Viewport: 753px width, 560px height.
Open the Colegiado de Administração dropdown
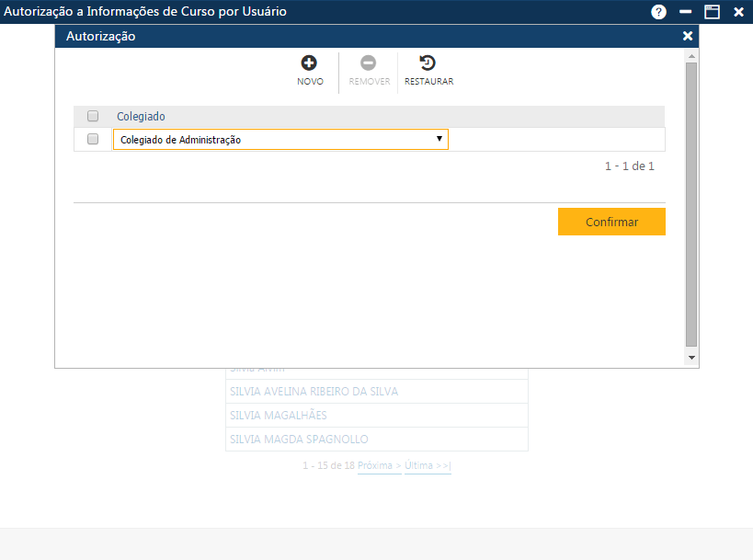(280, 140)
